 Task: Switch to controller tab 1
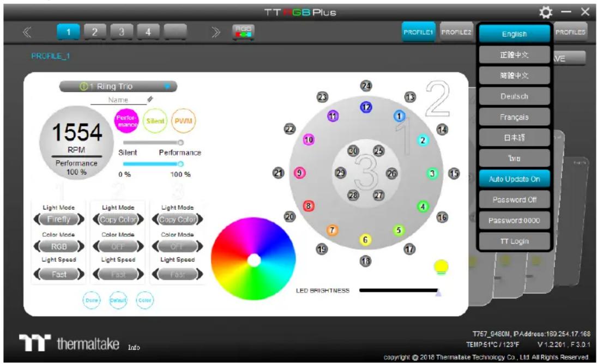(x=68, y=32)
